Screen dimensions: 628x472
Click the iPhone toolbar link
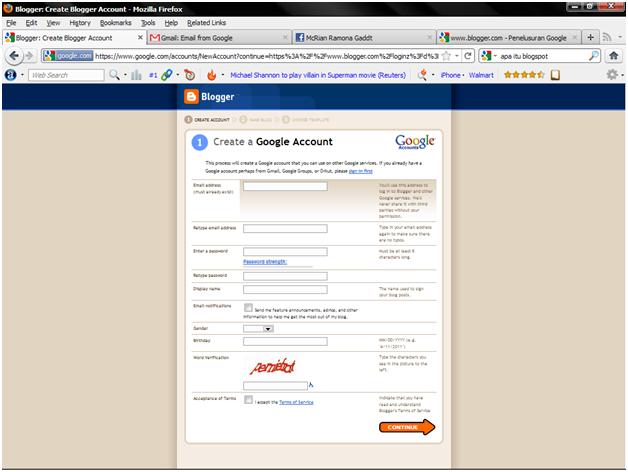[x=450, y=75]
